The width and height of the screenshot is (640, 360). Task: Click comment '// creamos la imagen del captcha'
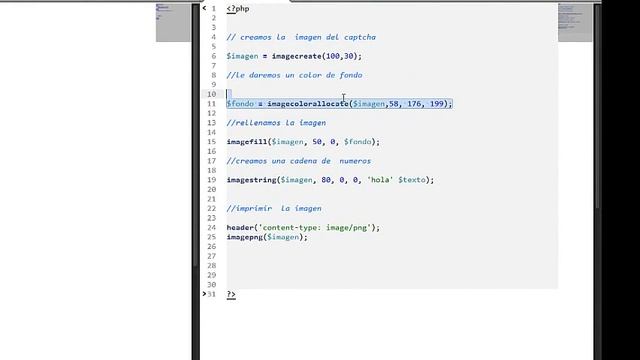click(x=301, y=37)
